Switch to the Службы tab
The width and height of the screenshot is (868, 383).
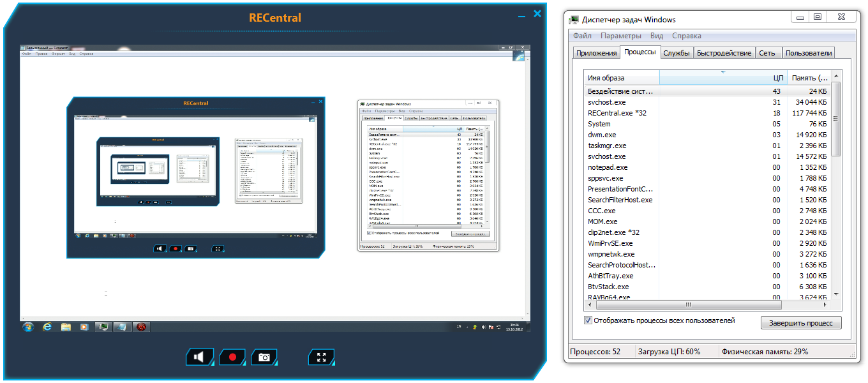pos(677,53)
